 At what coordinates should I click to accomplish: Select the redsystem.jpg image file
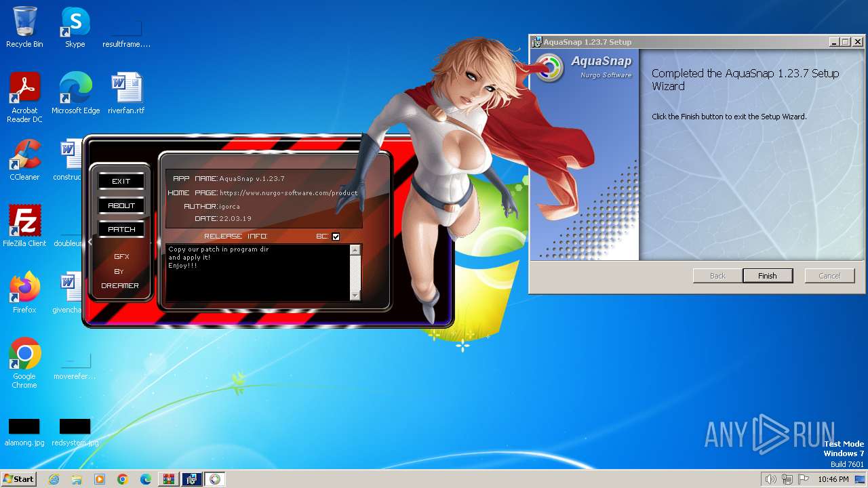click(75, 432)
